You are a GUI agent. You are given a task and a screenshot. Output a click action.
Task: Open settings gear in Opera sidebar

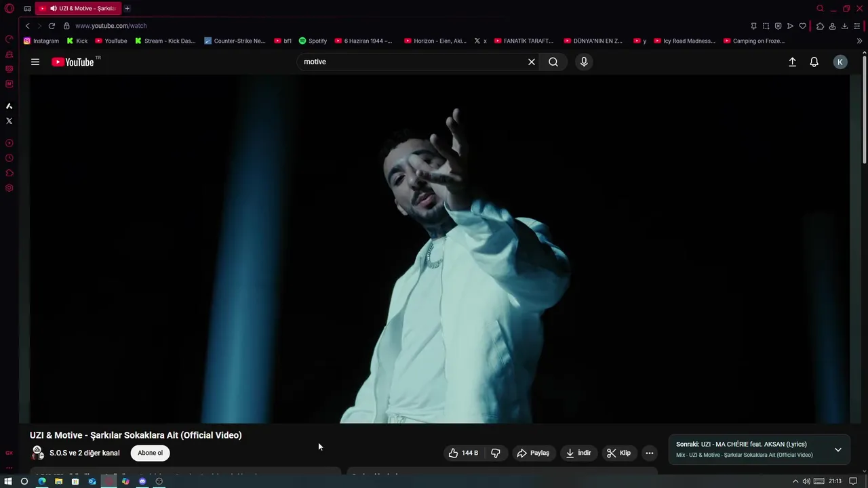click(9, 188)
